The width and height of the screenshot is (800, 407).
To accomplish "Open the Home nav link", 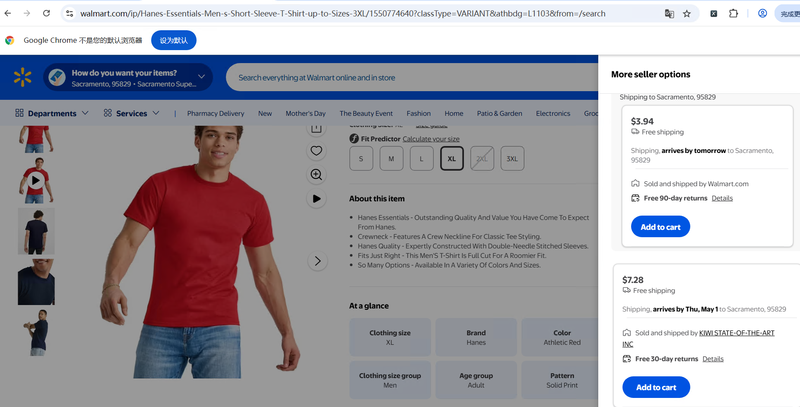I will coord(454,113).
